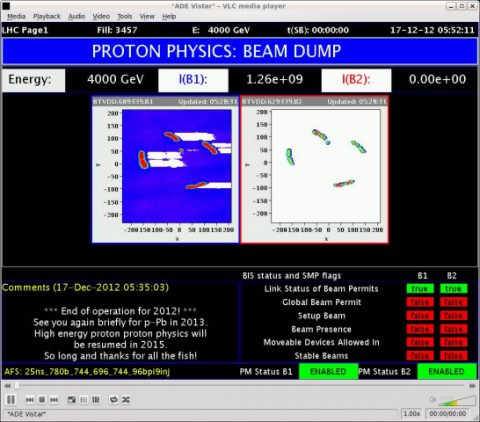Click the VLC window menu icon in the title bar
The height and width of the screenshot is (422, 480).
tap(6, 6)
